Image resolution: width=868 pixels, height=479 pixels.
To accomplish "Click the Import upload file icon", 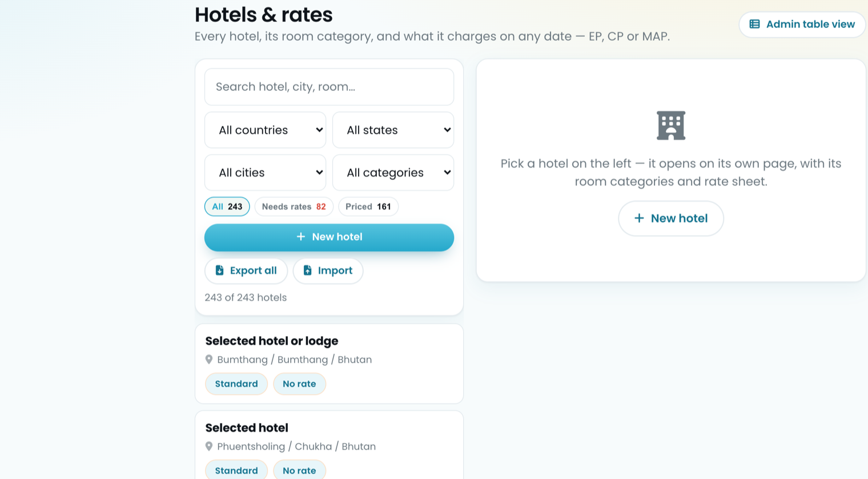I will (307, 270).
